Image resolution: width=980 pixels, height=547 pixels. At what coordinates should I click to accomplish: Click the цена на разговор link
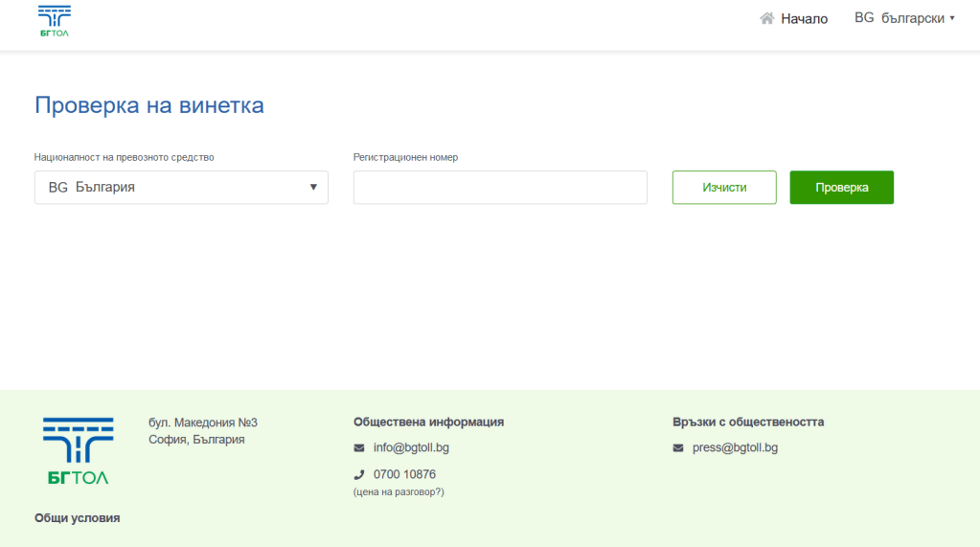click(x=399, y=492)
